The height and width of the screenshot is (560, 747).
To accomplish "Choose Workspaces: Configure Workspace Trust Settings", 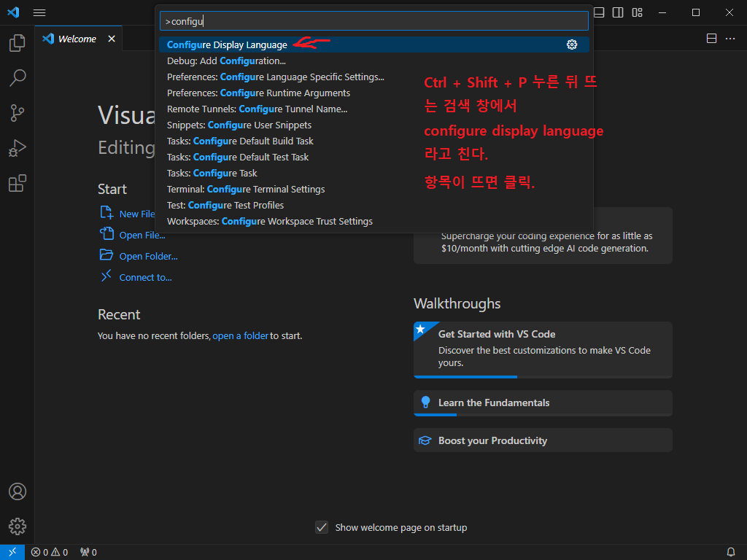I will pos(374,222).
